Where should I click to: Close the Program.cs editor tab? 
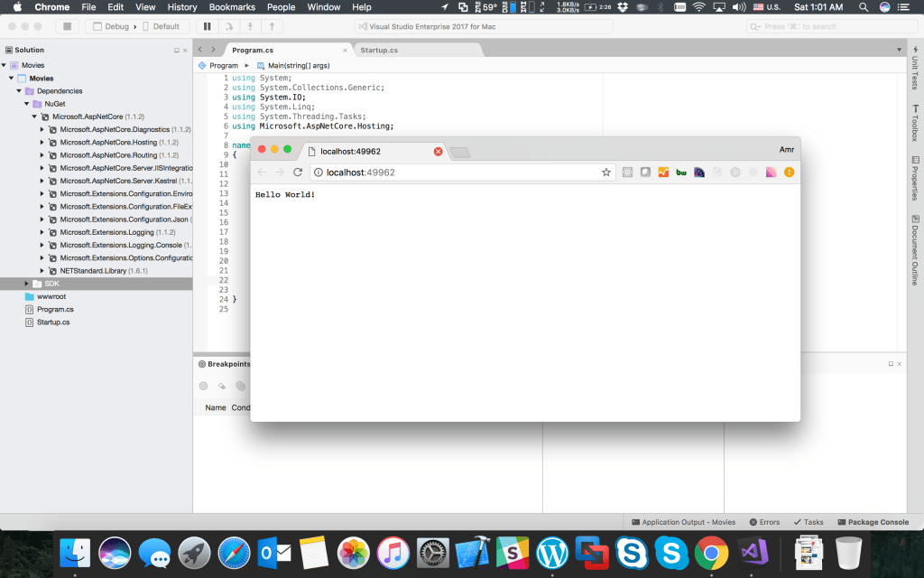(x=346, y=51)
